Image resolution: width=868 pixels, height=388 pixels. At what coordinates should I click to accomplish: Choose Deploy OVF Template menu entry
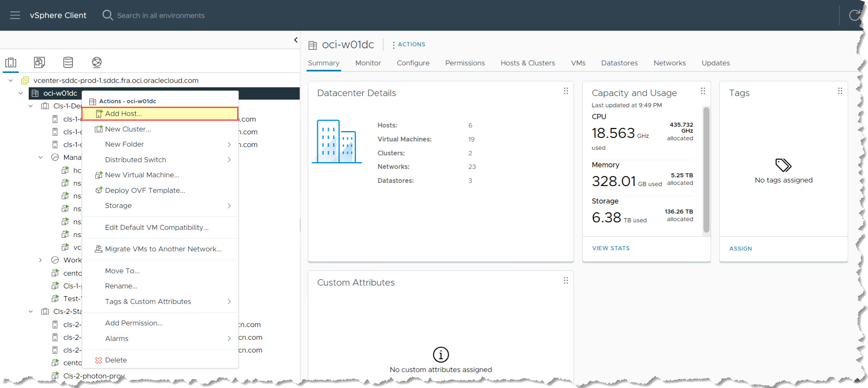(x=160, y=190)
